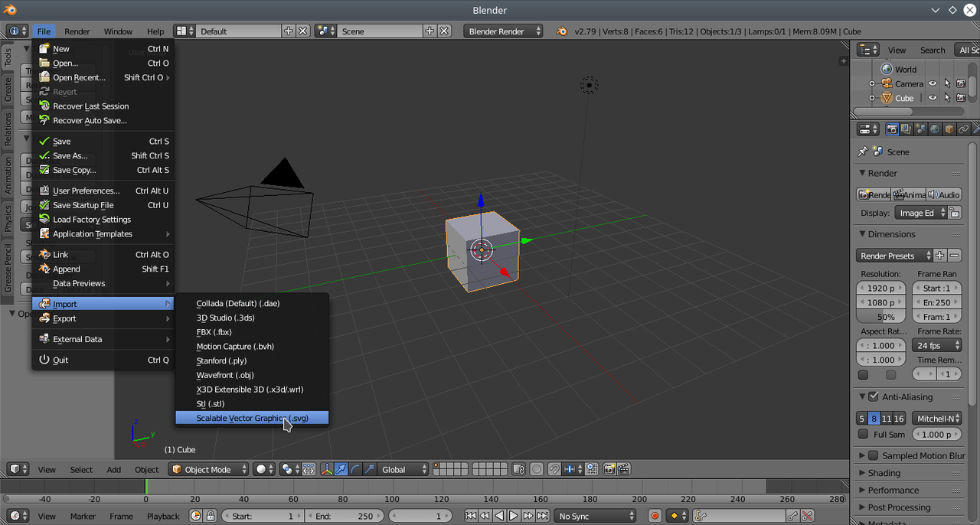Add a new scene with plus button

[430, 31]
